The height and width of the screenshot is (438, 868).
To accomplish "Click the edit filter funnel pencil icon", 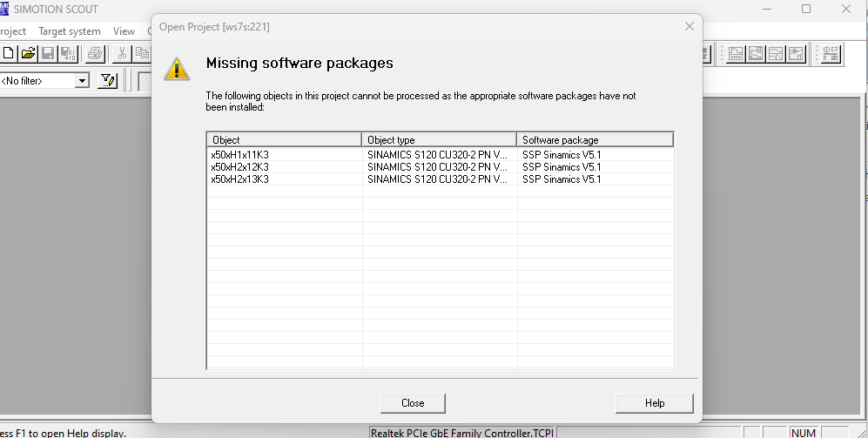I will tap(108, 81).
